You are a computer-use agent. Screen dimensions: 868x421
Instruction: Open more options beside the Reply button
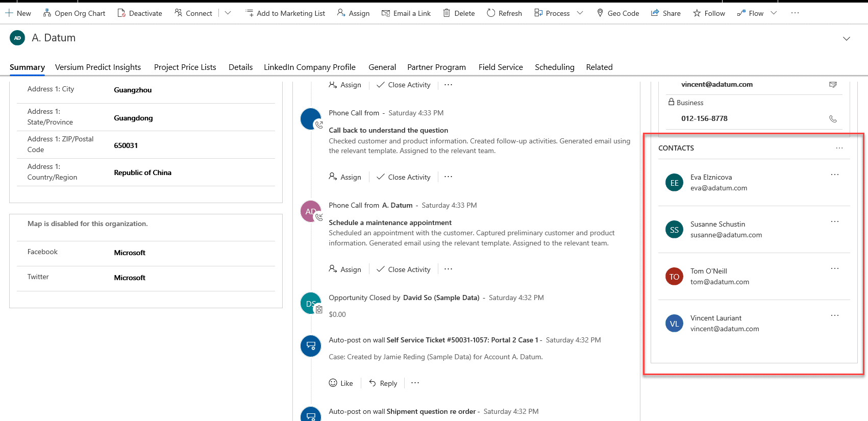[x=415, y=383]
